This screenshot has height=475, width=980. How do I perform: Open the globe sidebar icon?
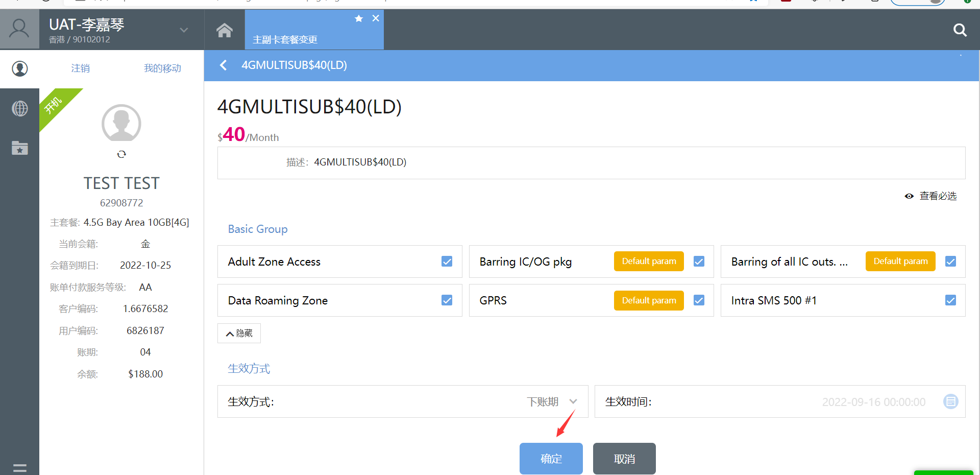[20, 108]
